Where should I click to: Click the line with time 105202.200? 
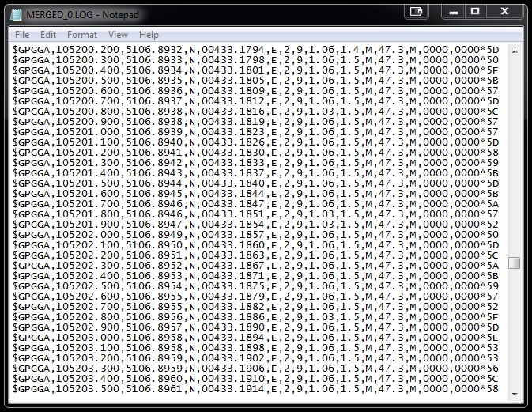point(256,255)
